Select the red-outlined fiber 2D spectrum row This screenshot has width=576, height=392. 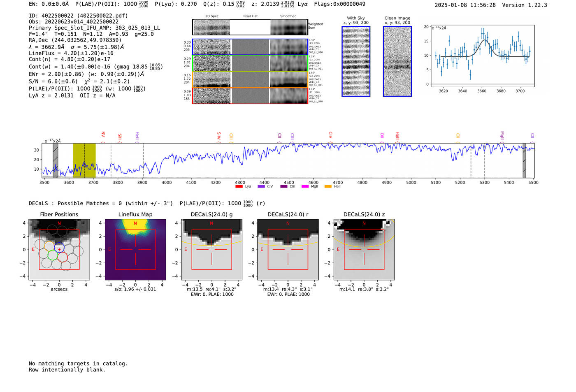tap(250, 95)
